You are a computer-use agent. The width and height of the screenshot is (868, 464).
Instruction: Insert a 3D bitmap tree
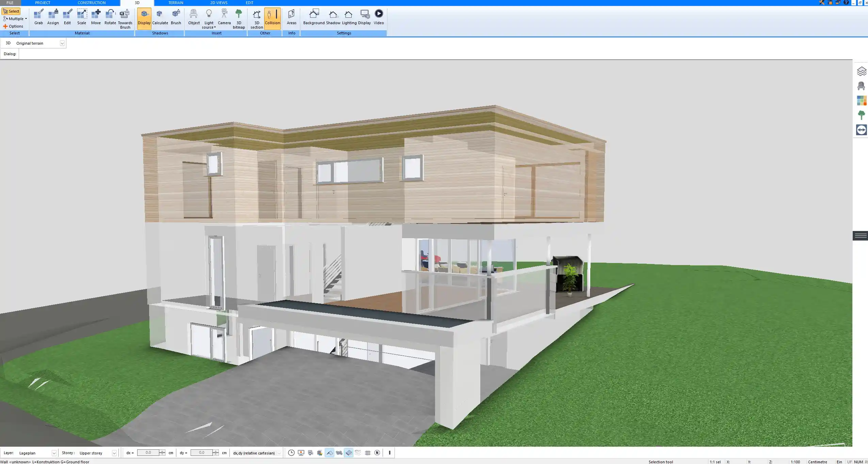click(x=239, y=19)
